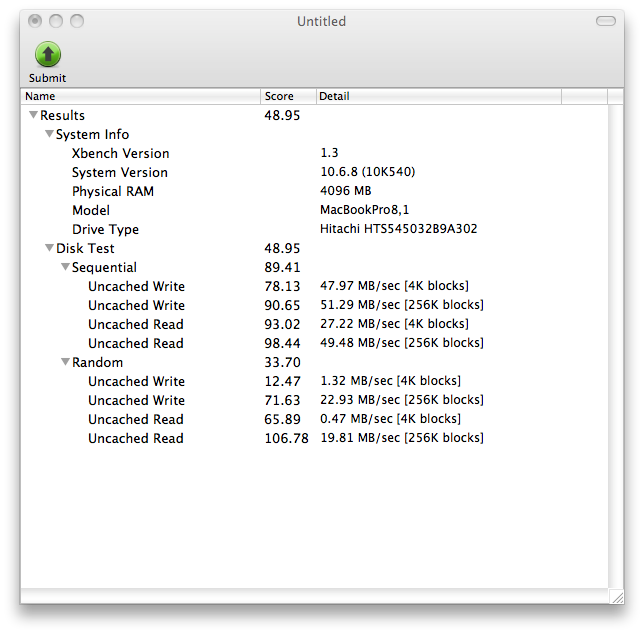The image size is (644, 634).
Task: Click the 22.93 MB/sec [256K blocks] detail
Action: tap(402, 400)
